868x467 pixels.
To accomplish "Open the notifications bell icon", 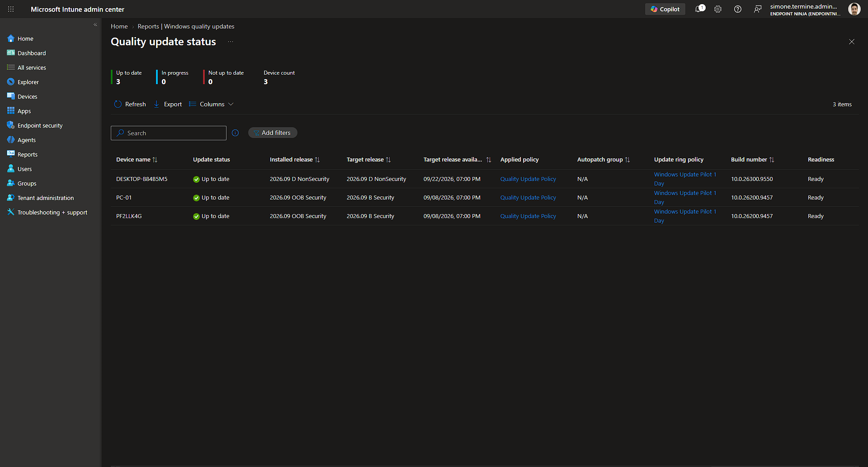I will tap(699, 9).
